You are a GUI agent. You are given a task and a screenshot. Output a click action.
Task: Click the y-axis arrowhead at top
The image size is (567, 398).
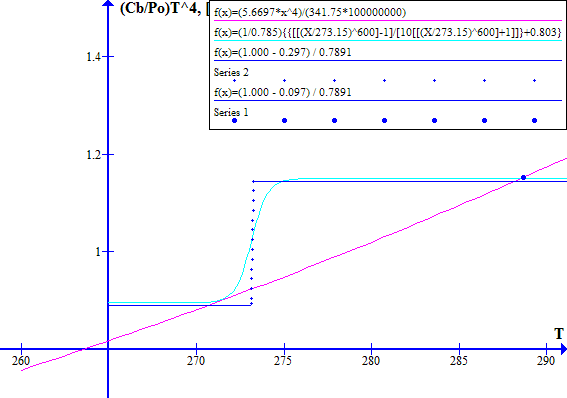(x=108, y=3)
